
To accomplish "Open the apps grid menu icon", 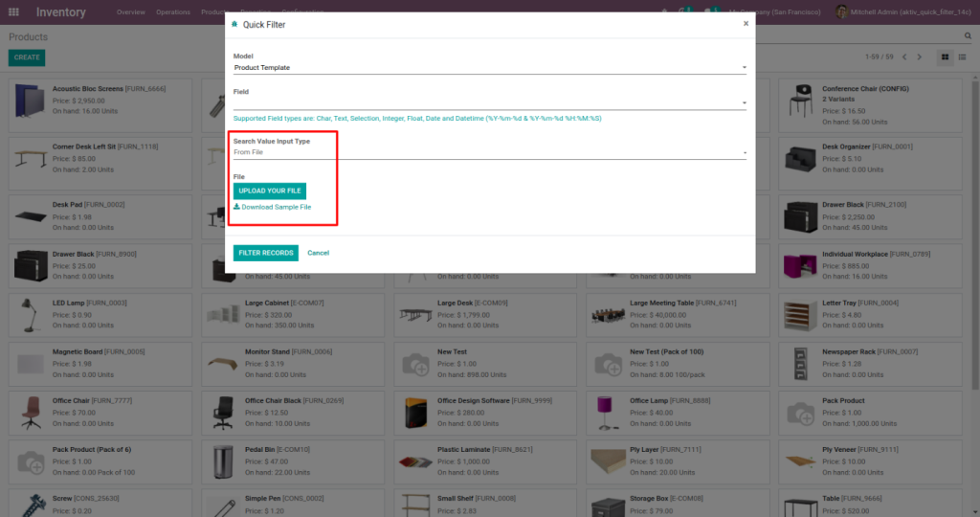I will [x=13, y=11].
